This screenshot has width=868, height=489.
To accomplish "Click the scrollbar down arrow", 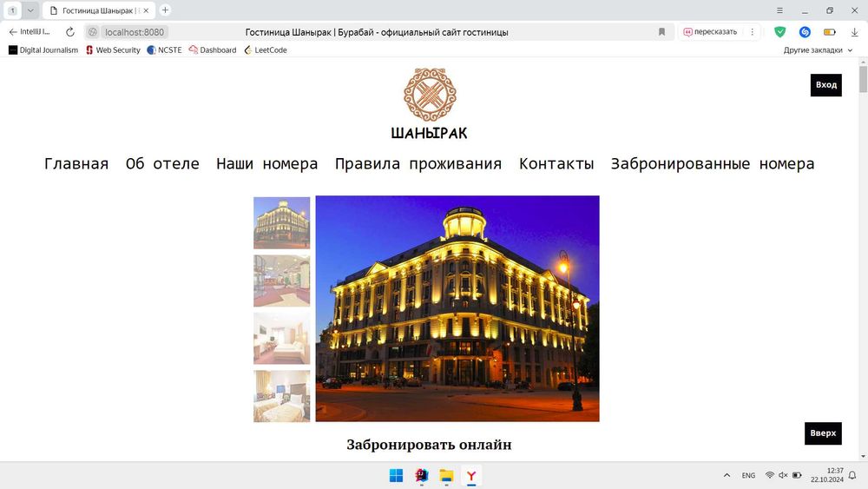I will 863,457.
